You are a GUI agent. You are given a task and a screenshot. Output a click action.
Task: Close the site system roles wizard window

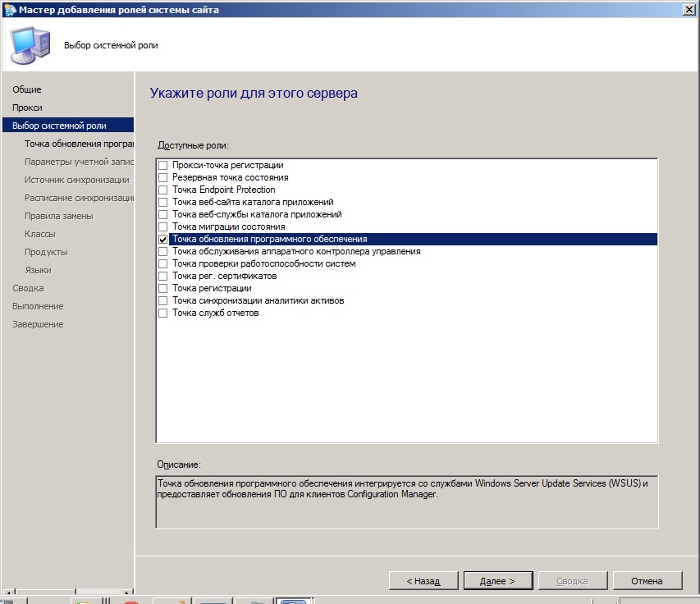[x=689, y=9]
